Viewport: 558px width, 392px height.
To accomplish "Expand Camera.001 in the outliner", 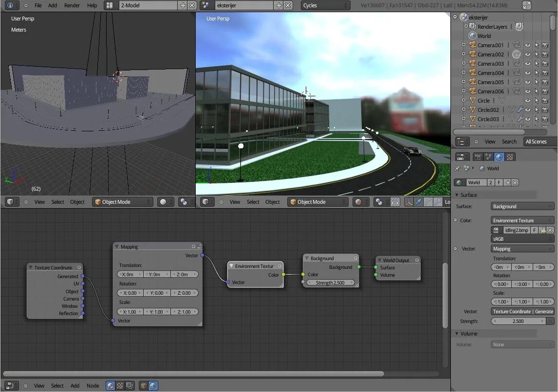I will click(464, 45).
